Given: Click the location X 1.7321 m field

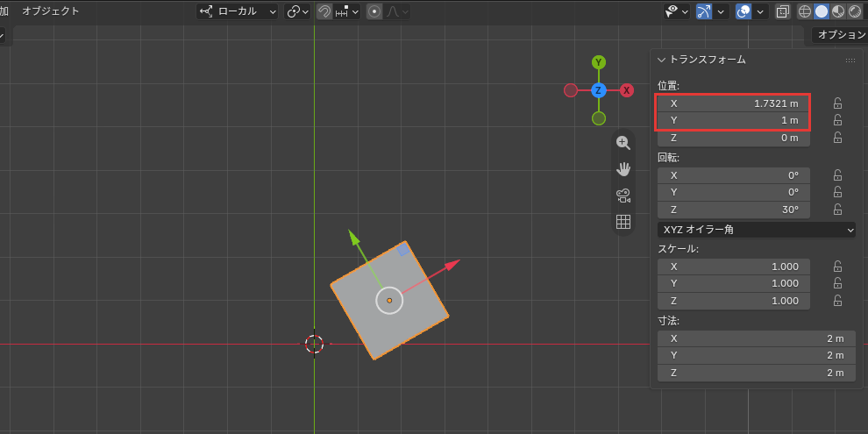Looking at the screenshot, I should [x=734, y=103].
